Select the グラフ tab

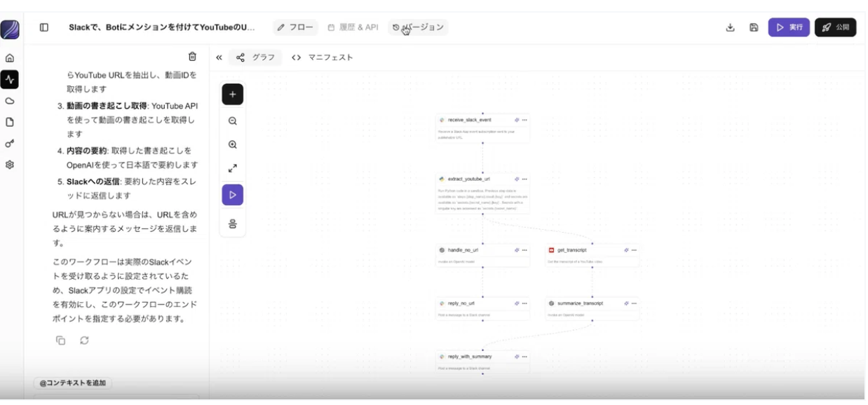(x=256, y=57)
